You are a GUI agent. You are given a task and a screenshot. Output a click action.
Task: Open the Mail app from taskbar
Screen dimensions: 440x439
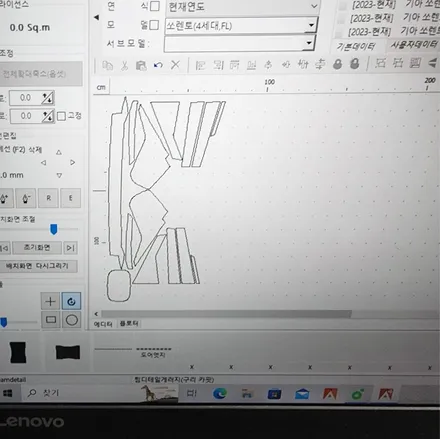[302, 394]
